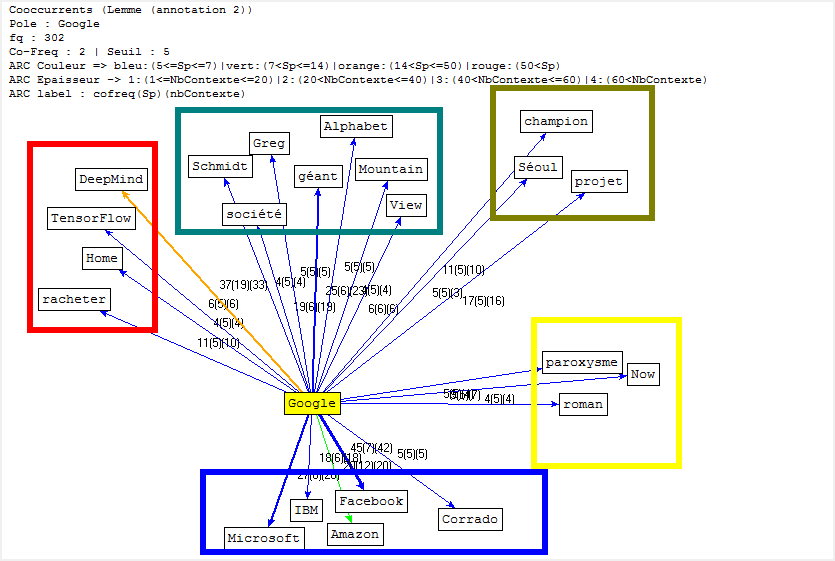
Task: Select the Corrado node
Action: (470, 519)
